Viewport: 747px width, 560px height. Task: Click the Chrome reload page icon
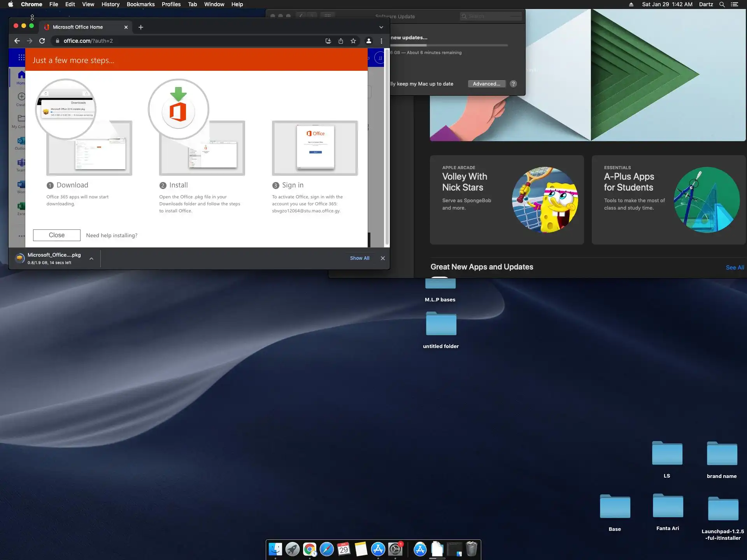42,41
